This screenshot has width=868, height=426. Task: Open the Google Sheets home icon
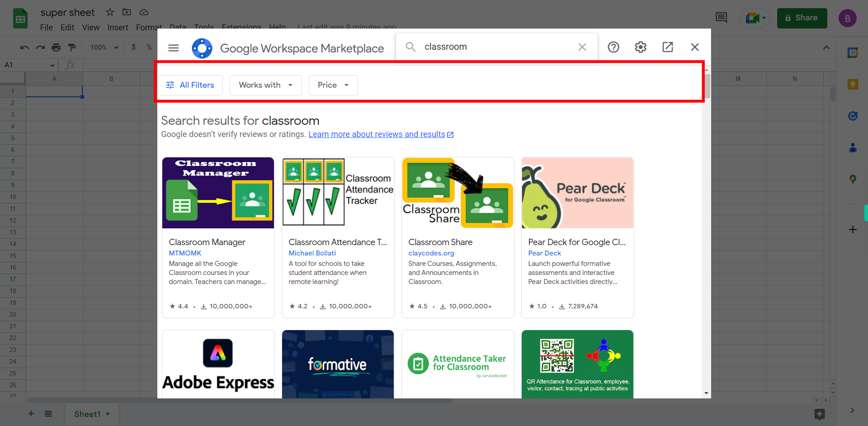click(20, 19)
